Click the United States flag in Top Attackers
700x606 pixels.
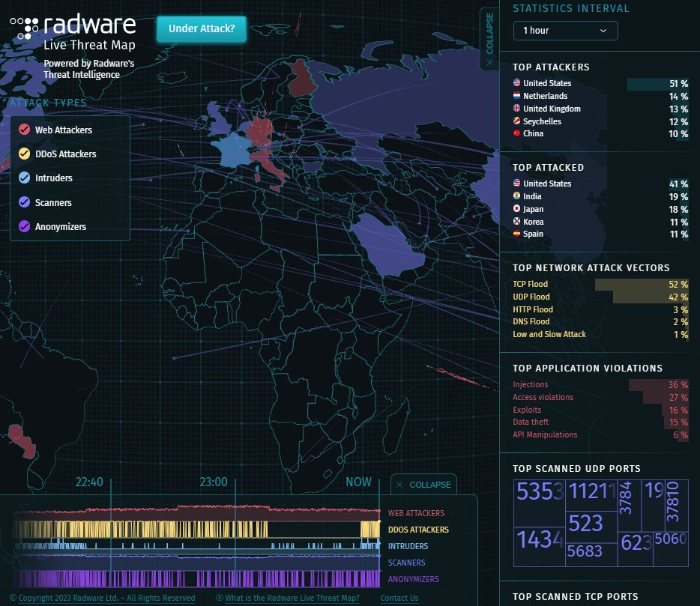point(516,83)
